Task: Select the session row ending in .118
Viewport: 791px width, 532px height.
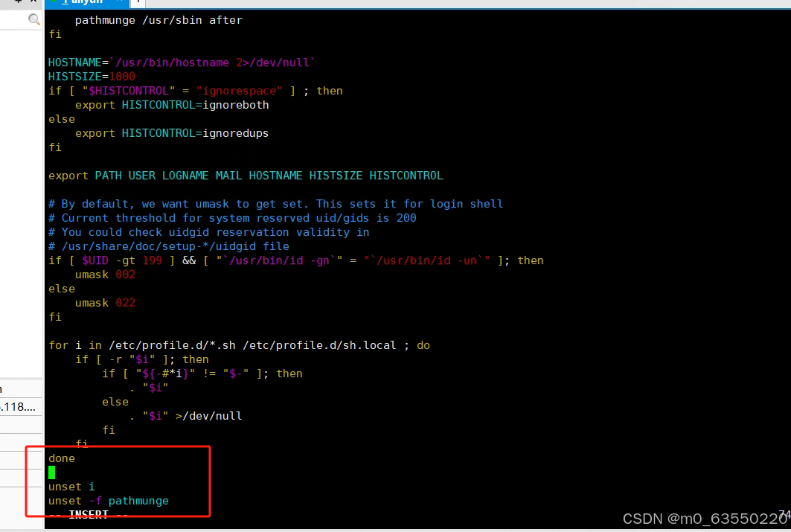Action: click(x=21, y=406)
